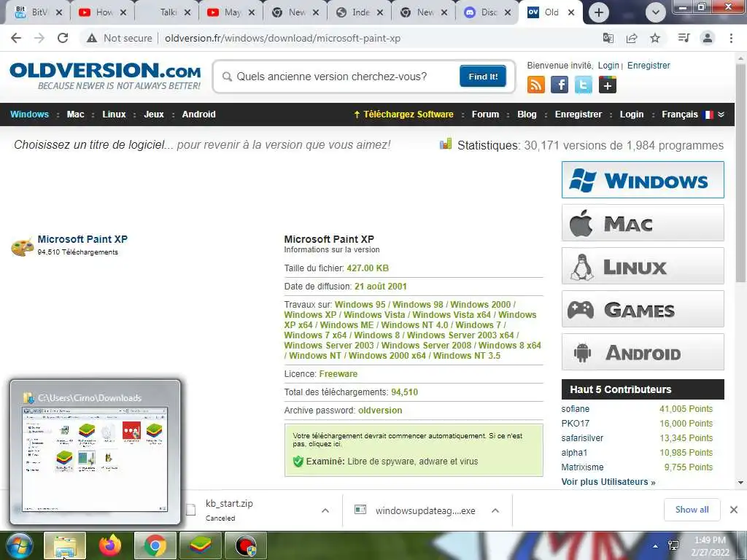Expand options for kb_start.zip download

click(x=325, y=510)
